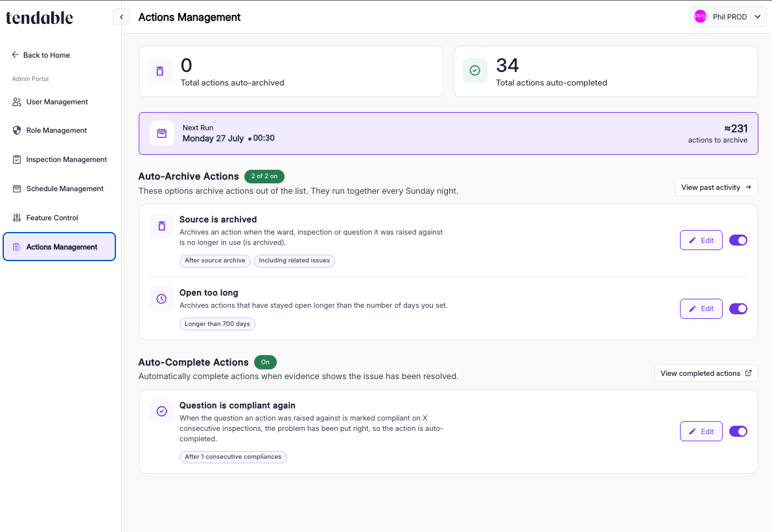Click the After 1 consecutive compliances tag

233,457
